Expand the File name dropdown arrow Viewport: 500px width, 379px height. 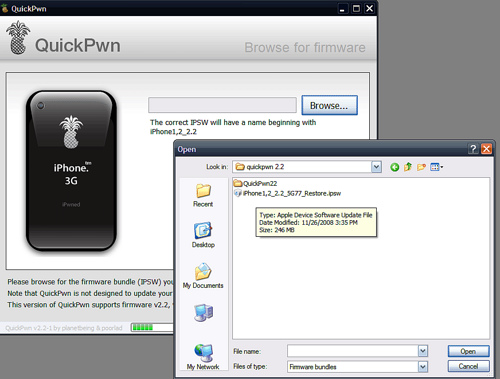pos(423,351)
